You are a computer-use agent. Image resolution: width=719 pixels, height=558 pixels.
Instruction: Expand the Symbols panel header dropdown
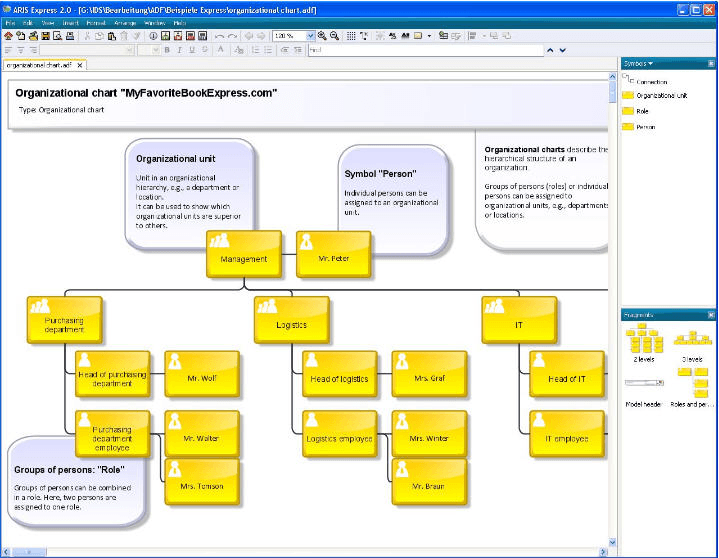[x=651, y=63]
